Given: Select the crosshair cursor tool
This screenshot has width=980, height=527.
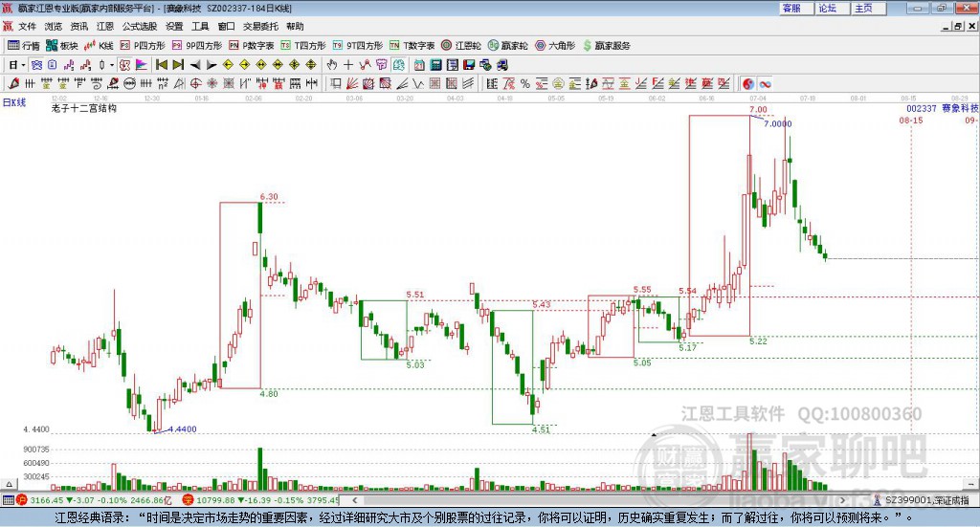Looking at the screenshot, I should (348, 65).
